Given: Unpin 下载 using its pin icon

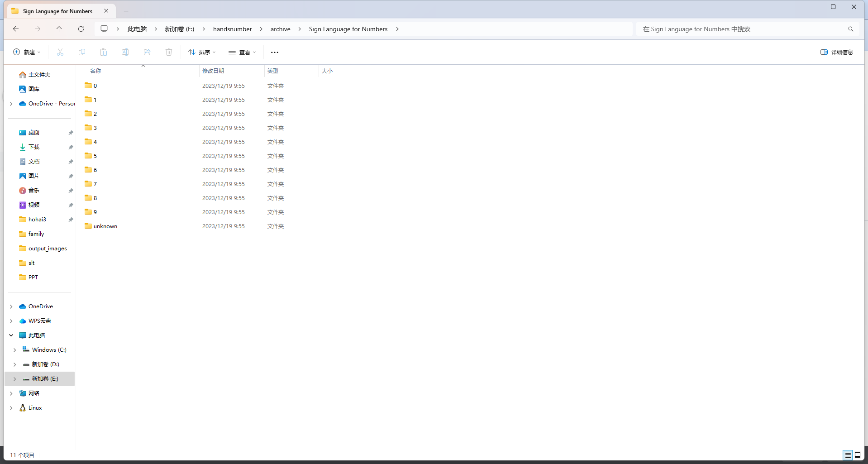Looking at the screenshot, I should (71, 147).
